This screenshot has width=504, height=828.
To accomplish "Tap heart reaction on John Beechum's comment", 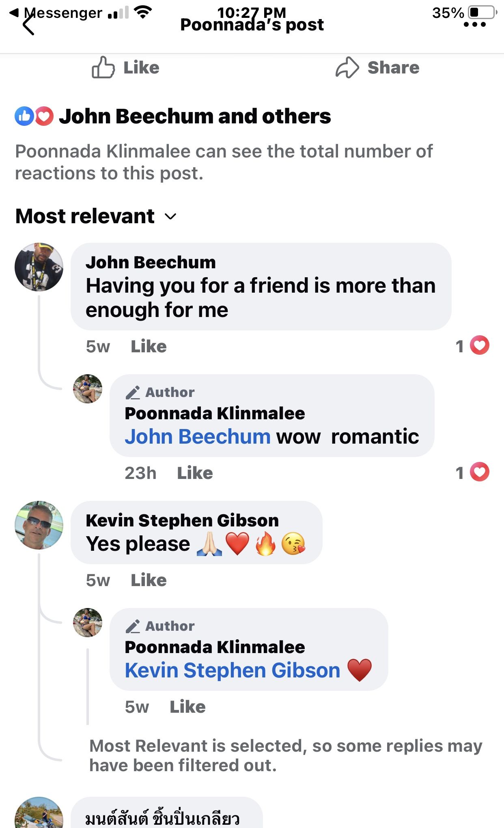I will [x=479, y=345].
